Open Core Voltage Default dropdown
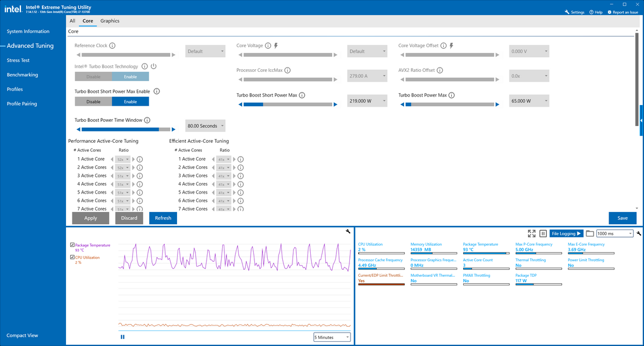Image resolution: width=644 pixels, height=346 pixels. click(367, 51)
